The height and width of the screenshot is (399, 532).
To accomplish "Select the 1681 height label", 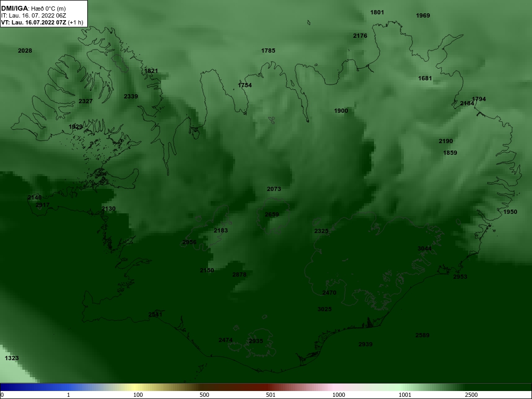I will click(425, 78).
